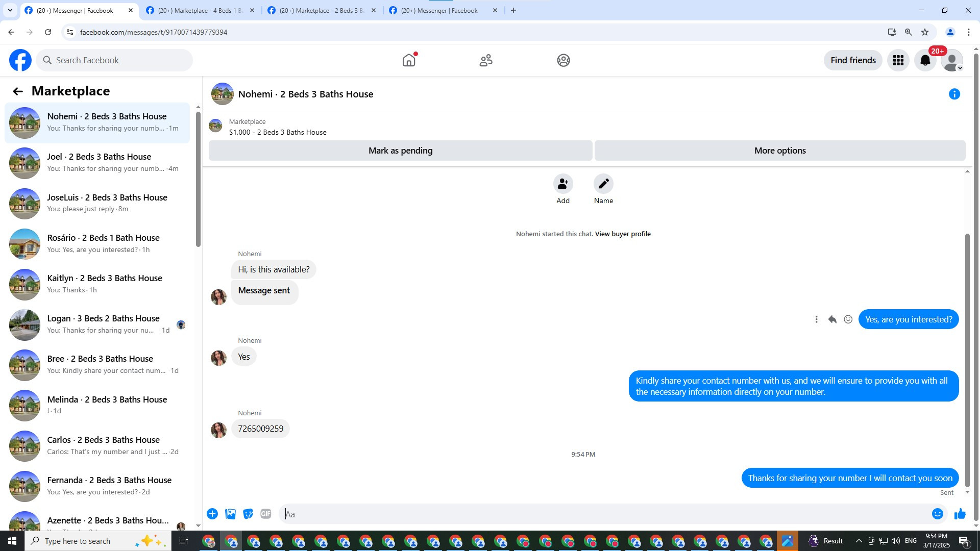Screen dimensions: 980x551
Task: Open the Friends icon in top navigation
Action: [x=486, y=60]
